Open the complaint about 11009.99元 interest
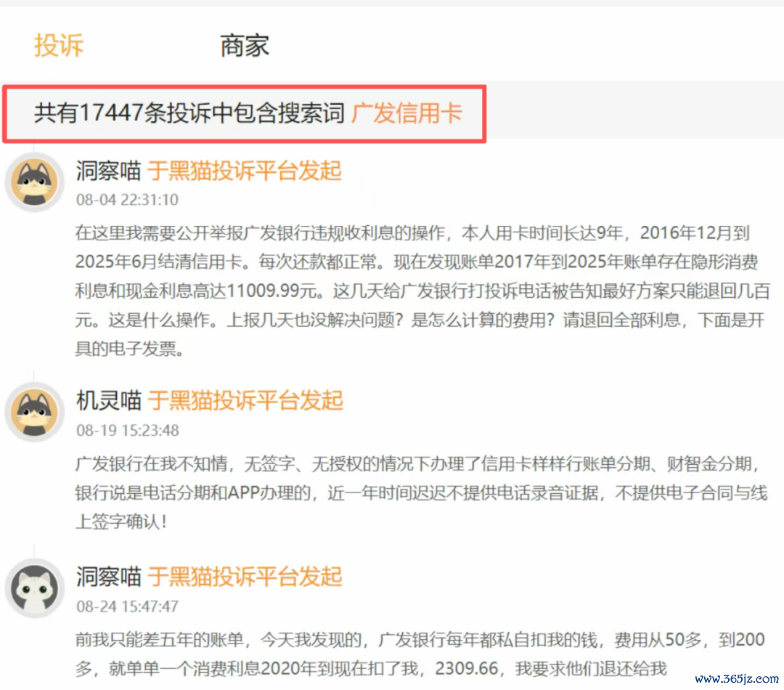784x690 pixels. click(422, 291)
